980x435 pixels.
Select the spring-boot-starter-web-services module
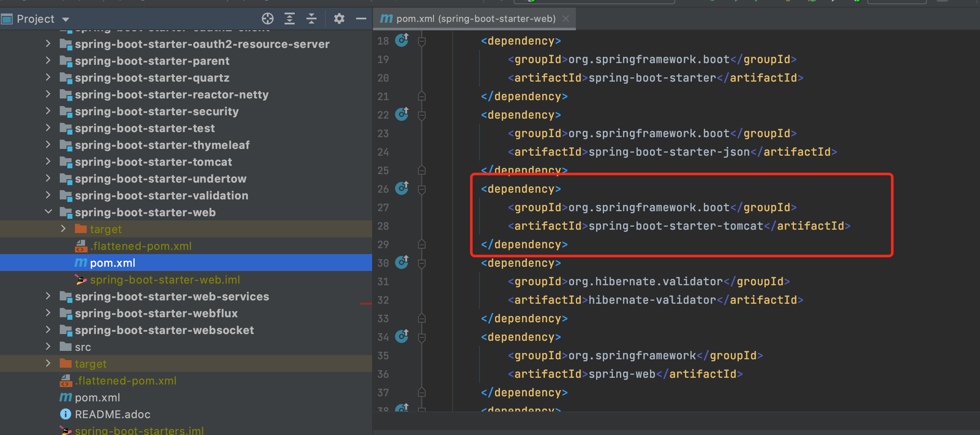(186, 297)
